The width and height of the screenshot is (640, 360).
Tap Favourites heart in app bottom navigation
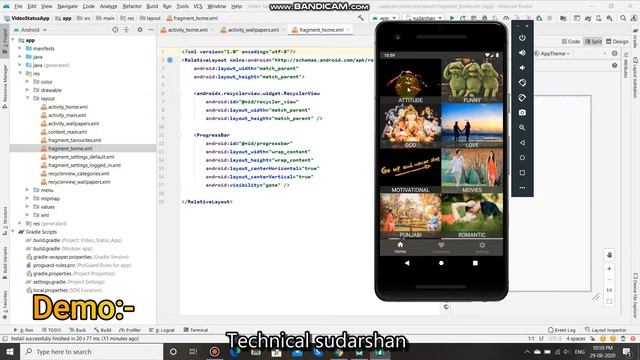(x=441, y=247)
